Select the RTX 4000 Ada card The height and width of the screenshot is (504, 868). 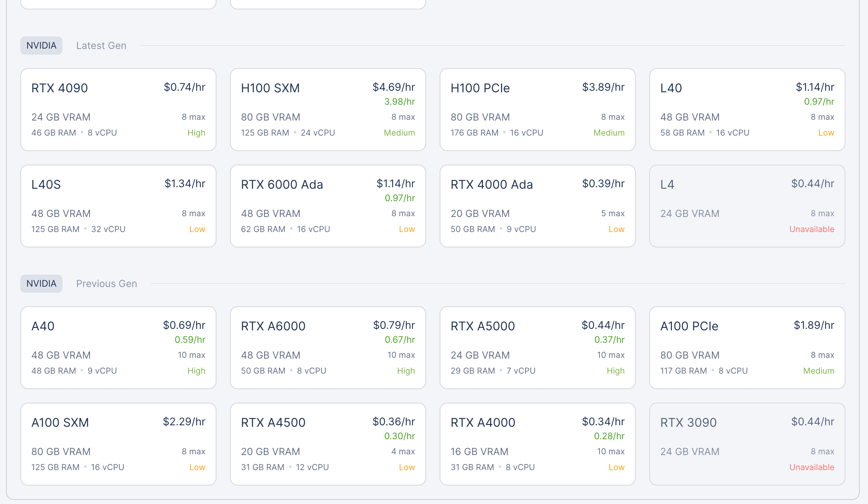(537, 206)
